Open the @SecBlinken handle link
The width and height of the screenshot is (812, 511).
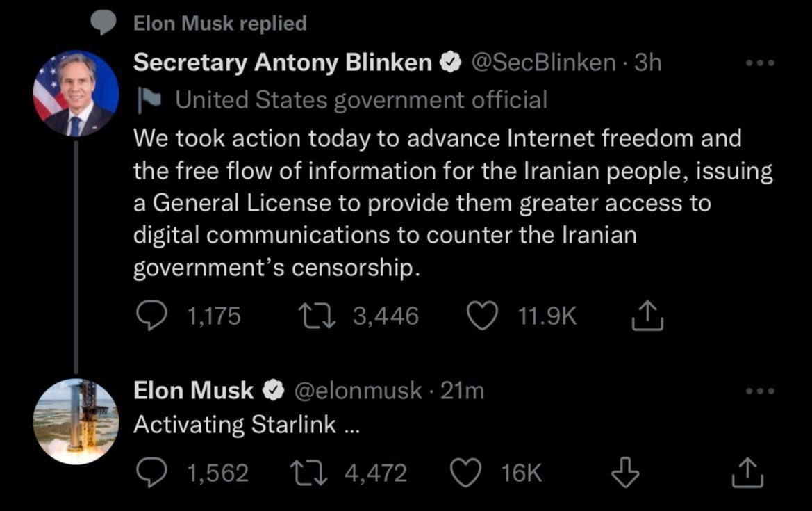point(543,63)
